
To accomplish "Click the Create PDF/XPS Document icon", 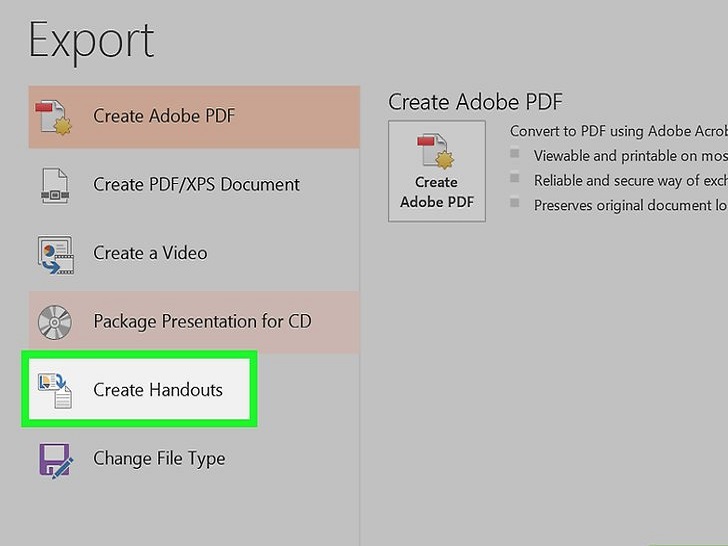I will point(55,185).
